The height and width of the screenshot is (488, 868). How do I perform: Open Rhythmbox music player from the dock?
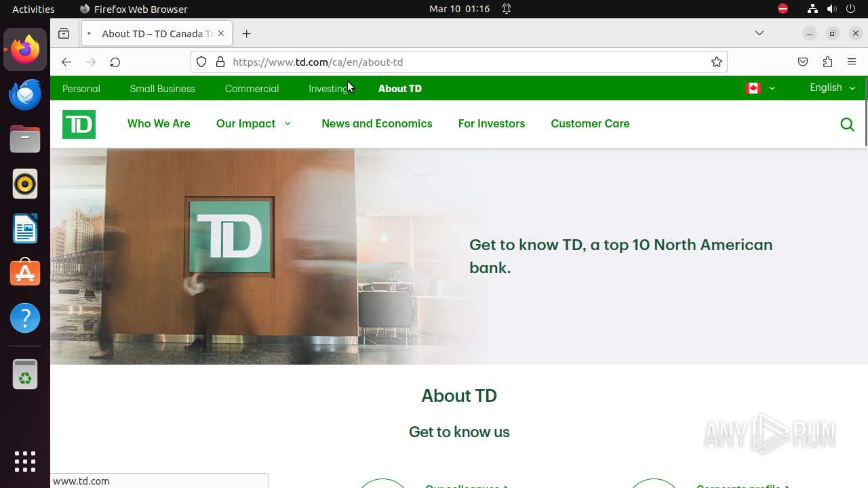pyautogui.click(x=25, y=184)
